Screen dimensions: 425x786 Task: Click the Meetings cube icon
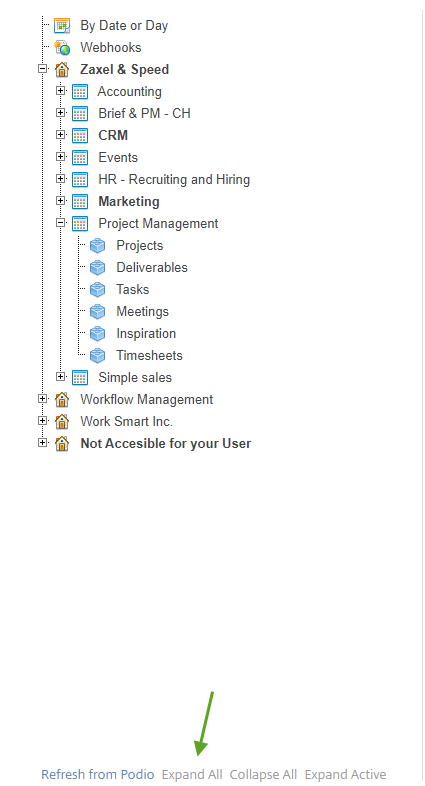tap(98, 312)
